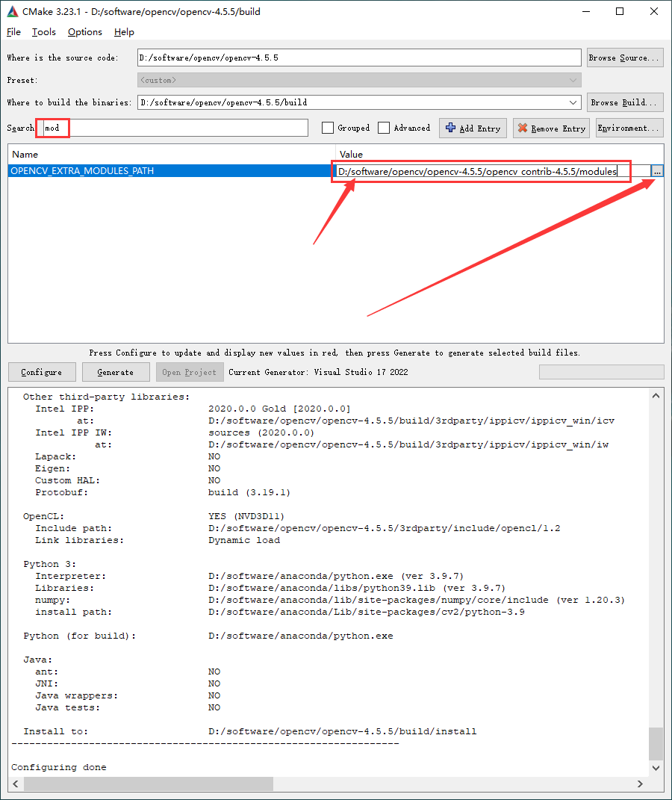Viewport: 672px width, 800px height.
Task: Click the log scroll-down arrow
Action: tap(656, 768)
